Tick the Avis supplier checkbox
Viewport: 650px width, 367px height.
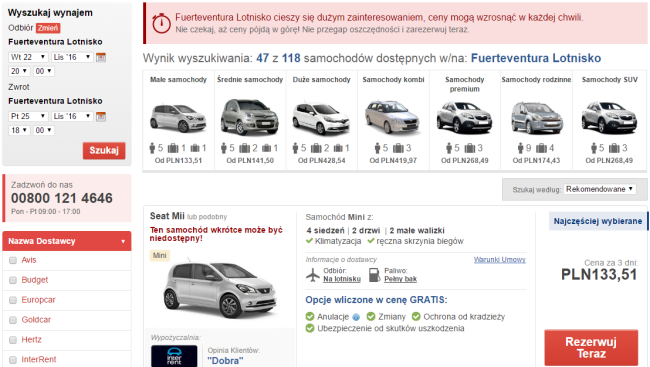[13, 260]
